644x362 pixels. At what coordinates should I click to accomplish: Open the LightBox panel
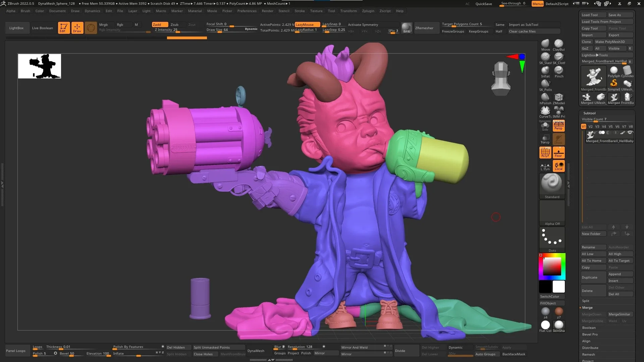(17, 28)
